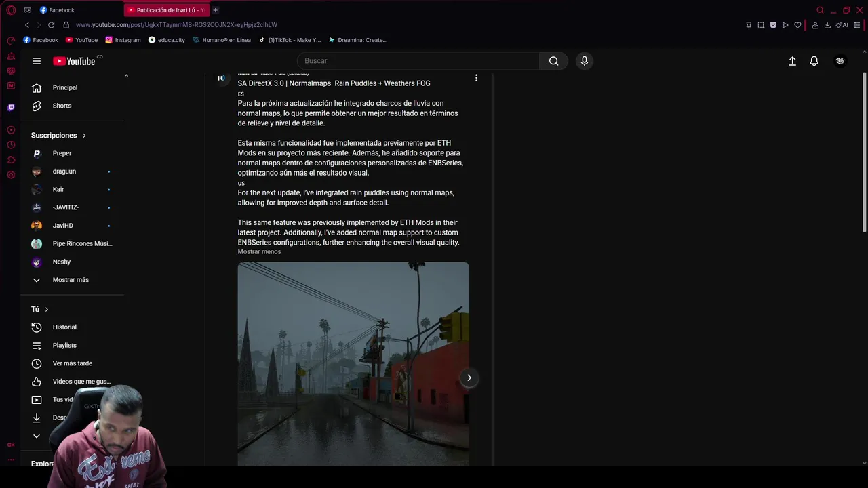Open the TikTok bookmark

pyautogui.click(x=290, y=40)
